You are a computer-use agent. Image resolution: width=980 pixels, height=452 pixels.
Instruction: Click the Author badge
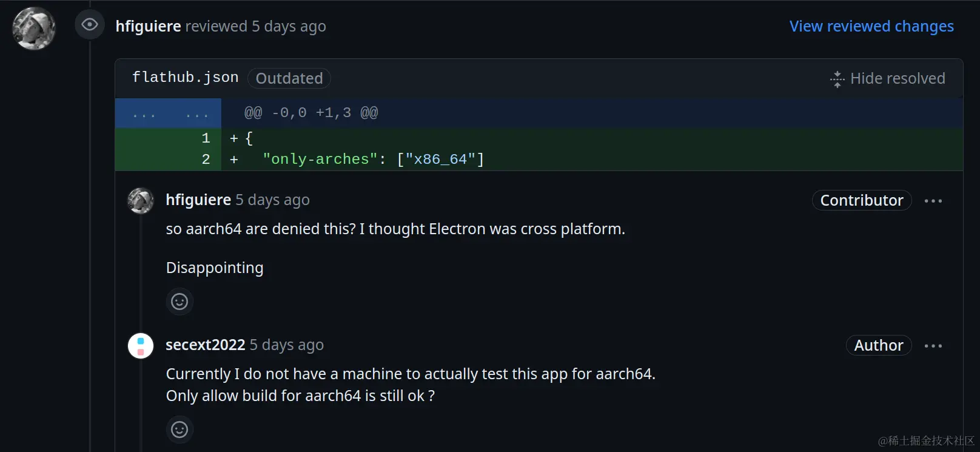[x=879, y=345]
